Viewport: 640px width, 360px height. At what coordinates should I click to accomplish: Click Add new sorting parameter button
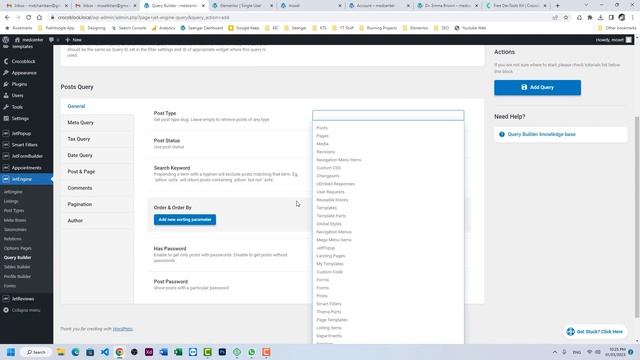[x=185, y=220]
